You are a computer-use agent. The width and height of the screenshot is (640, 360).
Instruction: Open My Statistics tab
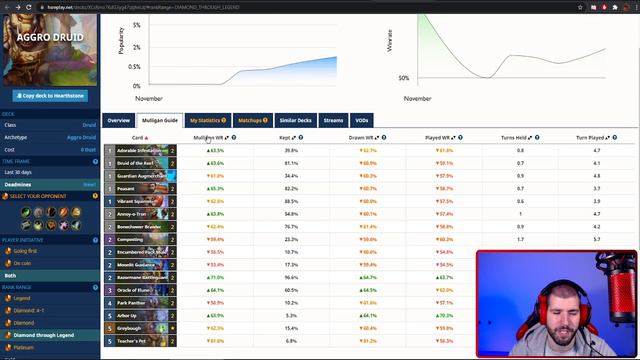point(208,120)
